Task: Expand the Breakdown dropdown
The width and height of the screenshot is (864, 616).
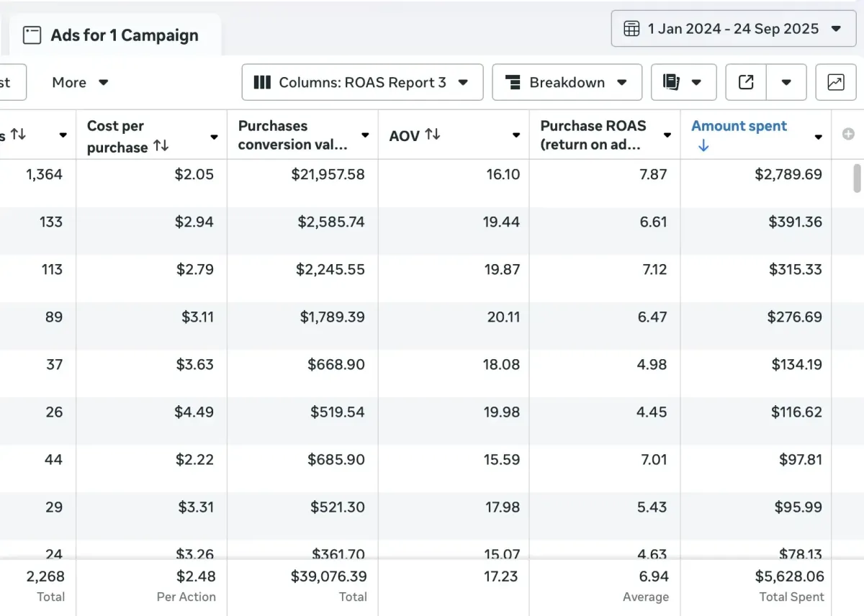Action: click(x=567, y=83)
